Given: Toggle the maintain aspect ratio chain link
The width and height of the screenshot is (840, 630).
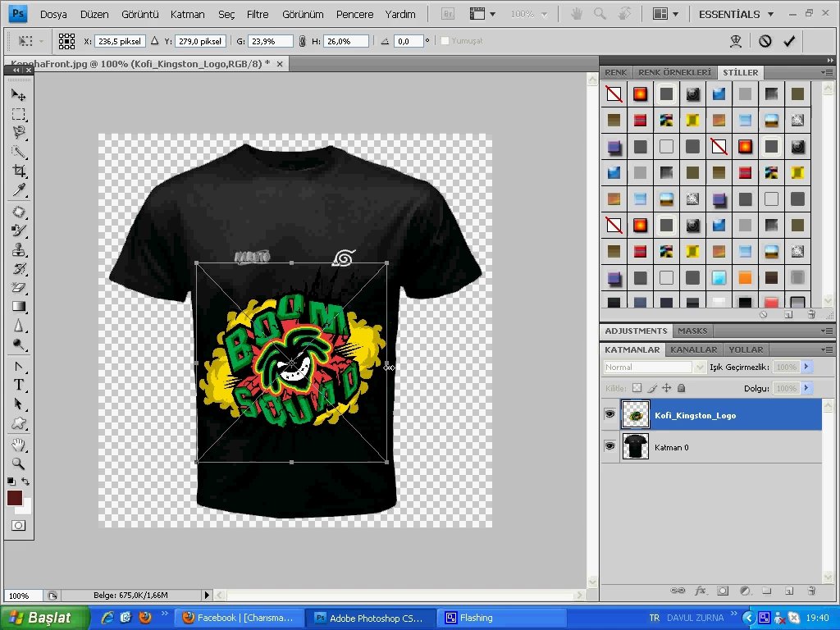Looking at the screenshot, I should (x=302, y=41).
